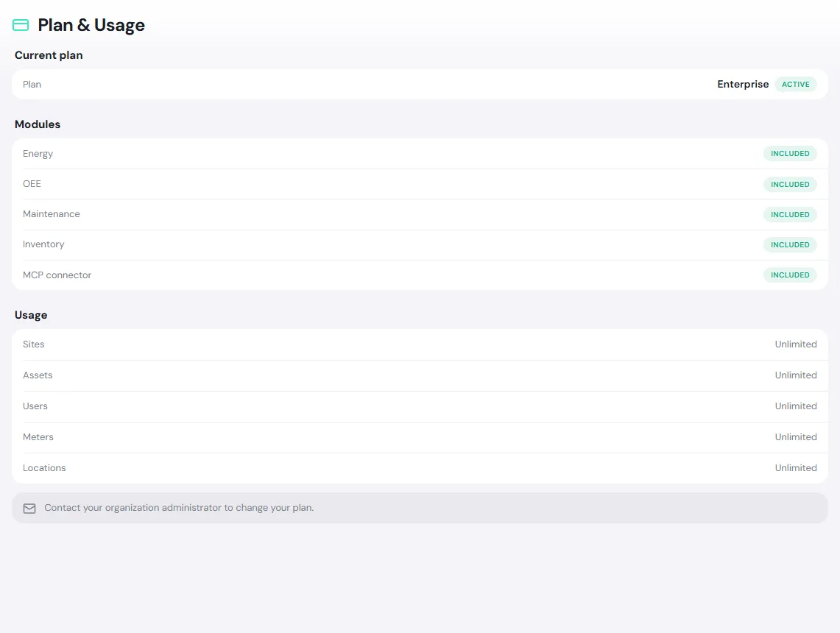The height and width of the screenshot is (633, 840).
Task: Click the Assets usage row label
Action: [x=38, y=375]
